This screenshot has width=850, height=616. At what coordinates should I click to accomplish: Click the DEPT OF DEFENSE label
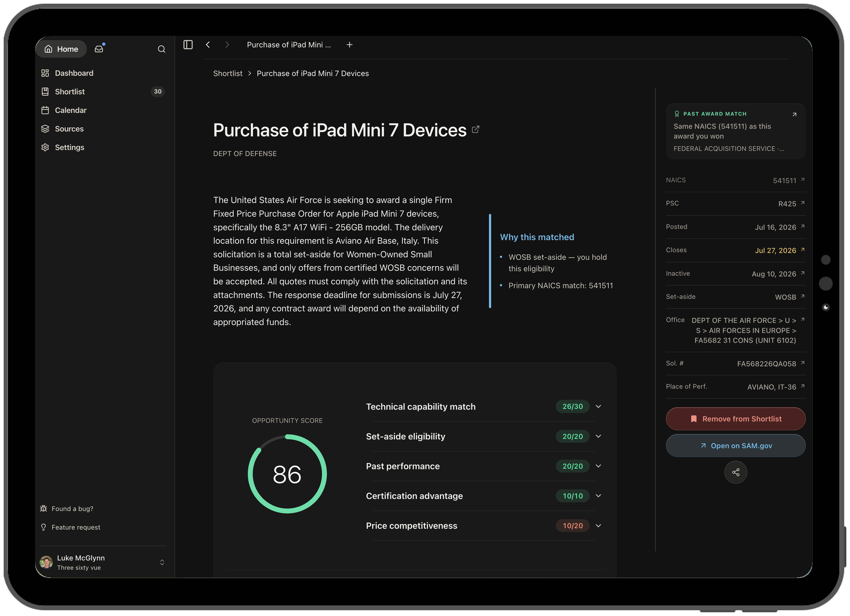click(x=245, y=153)
